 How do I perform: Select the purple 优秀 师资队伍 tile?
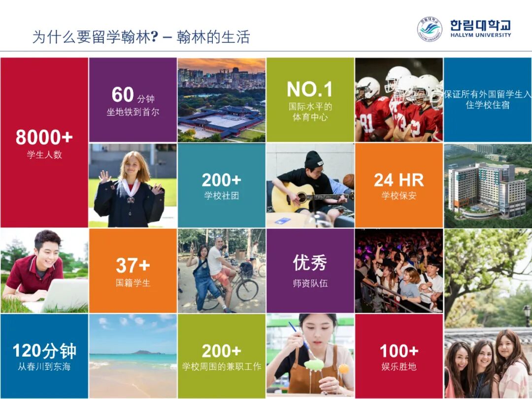pyautogui.click(x=310, y=271)
